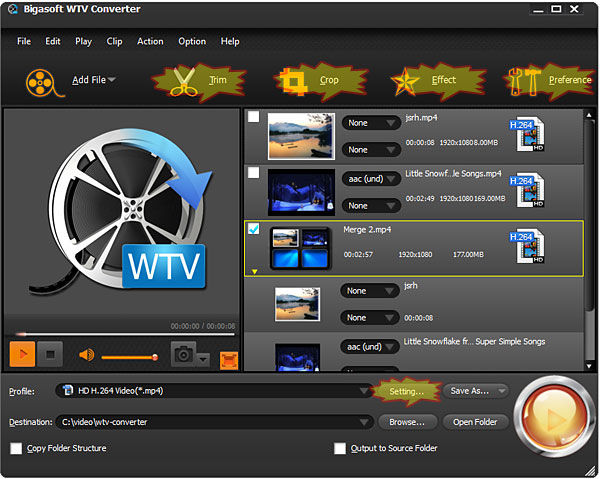The image size is (600, 479).
Task: Click the Add File label
Action: point(89,80)
